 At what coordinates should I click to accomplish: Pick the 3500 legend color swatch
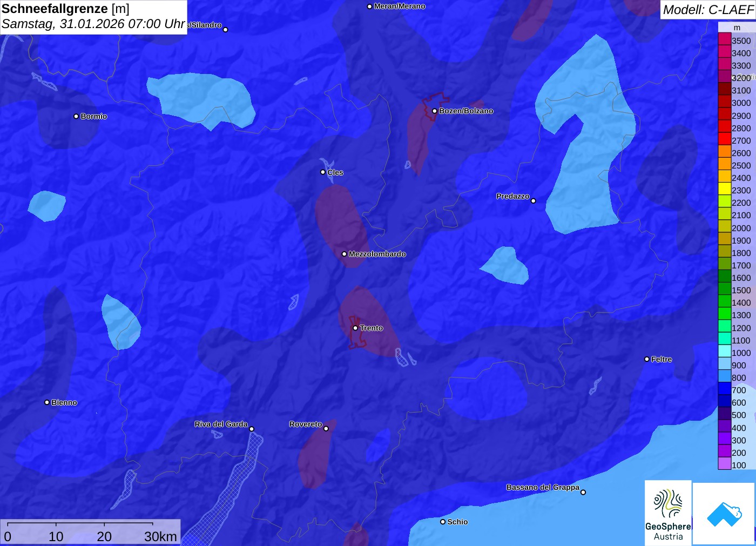click(x=725, y=39)
